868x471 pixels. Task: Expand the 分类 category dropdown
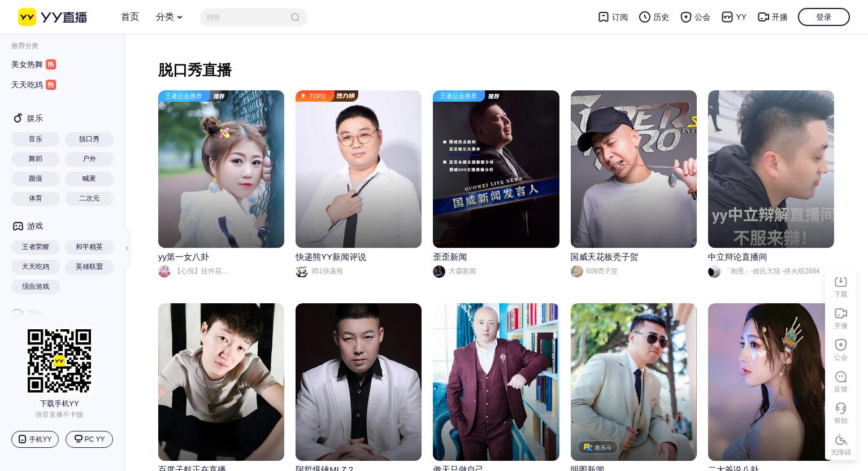[169, 17]
